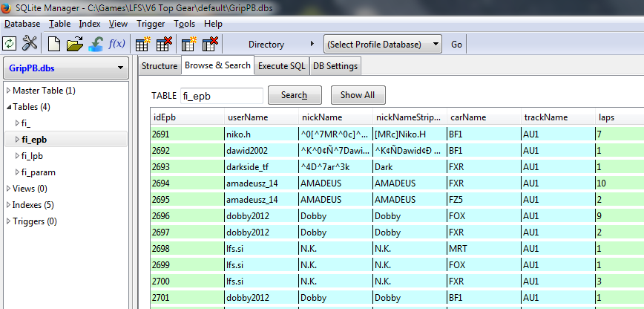Open the Index menu
Screen dimensions: 644x309
coord(90,24)
